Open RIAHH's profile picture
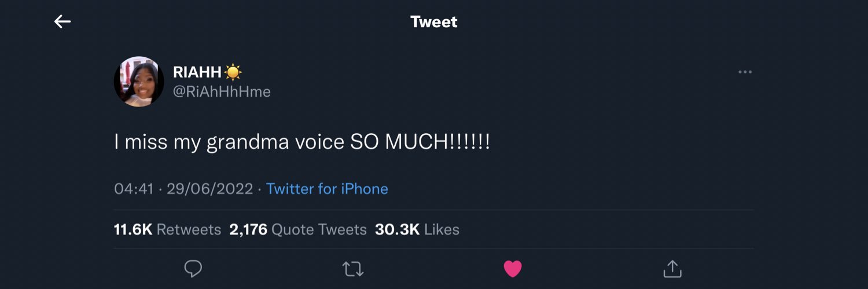The height and width of the screenshot is (289, 868). point(139,82)
